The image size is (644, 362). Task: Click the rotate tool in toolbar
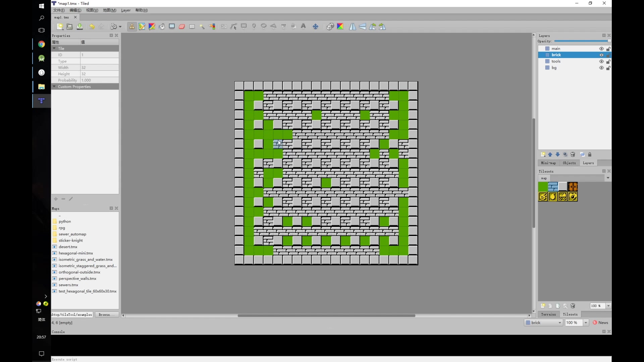click(372, 26)
